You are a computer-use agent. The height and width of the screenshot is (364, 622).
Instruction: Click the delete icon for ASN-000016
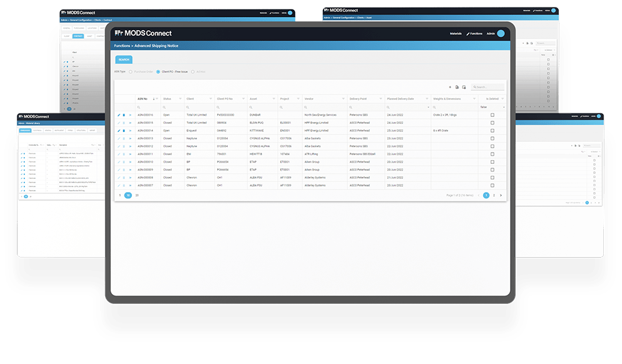coord(124,115)
